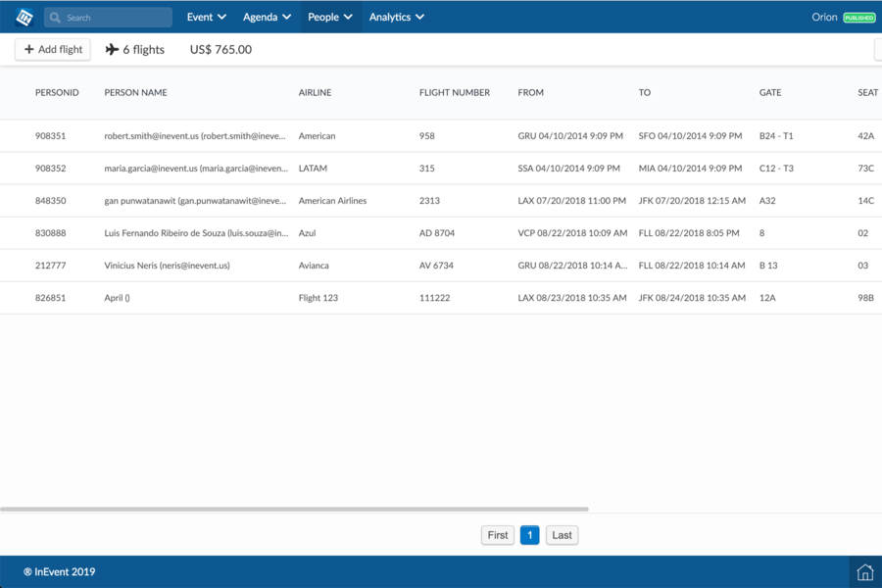
Task: Click flight number AV 6734
Action: [436, 265]
